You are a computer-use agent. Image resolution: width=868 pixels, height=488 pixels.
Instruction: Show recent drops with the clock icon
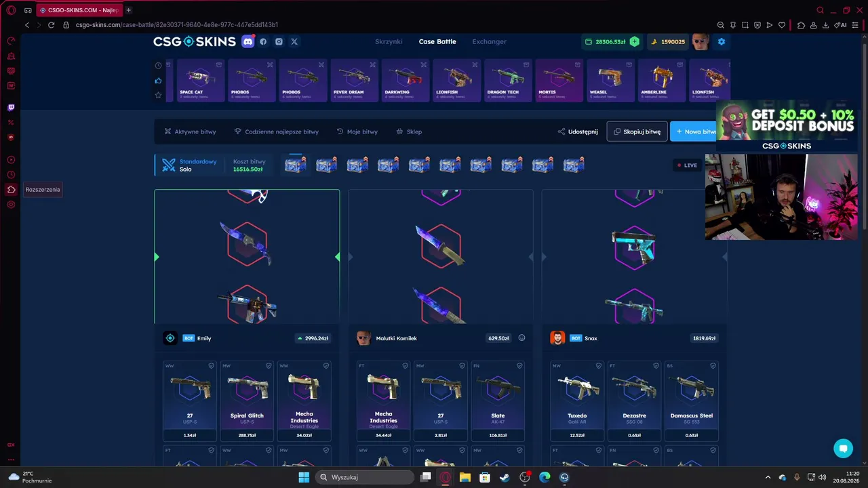click(x=159, y=66)
